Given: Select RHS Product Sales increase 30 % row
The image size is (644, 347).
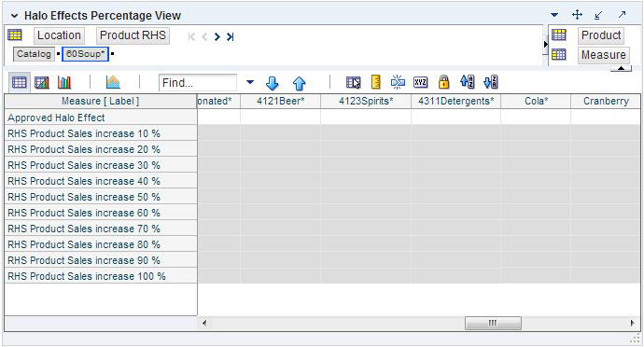Looking at the screenshot, I should (x=101, y=165).
